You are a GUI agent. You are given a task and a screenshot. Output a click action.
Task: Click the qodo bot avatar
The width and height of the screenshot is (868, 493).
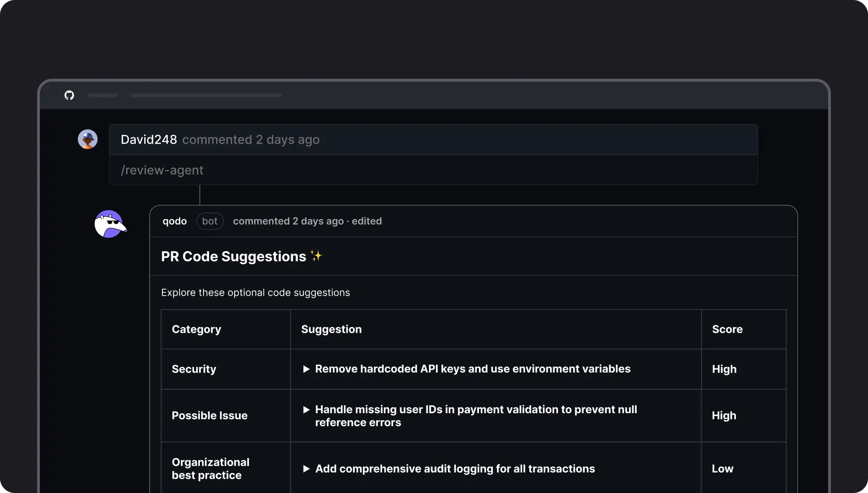point(110,224)
